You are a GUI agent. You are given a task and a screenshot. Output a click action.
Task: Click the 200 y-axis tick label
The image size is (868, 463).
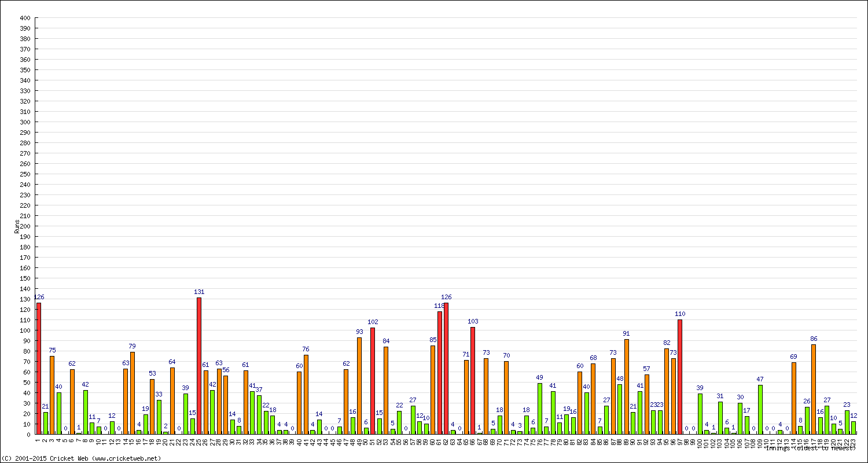(x=24, y=226)
